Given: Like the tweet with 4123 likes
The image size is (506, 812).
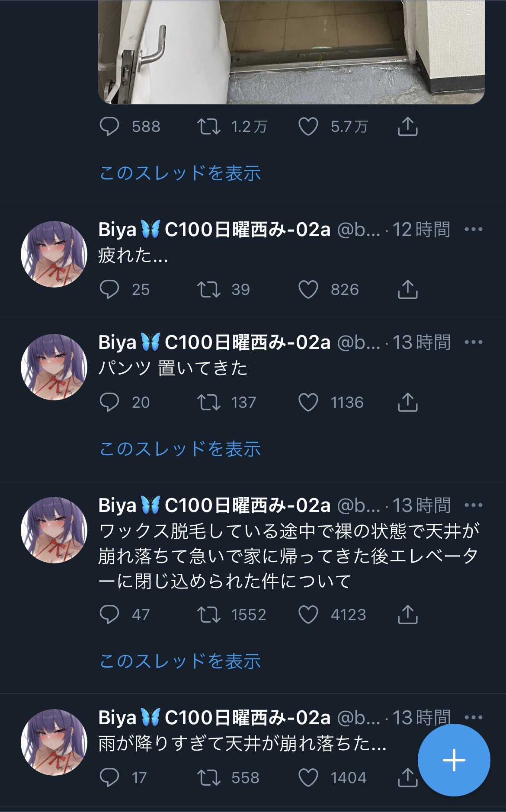Looking at the screenshot, I should (x=308, y=614).
